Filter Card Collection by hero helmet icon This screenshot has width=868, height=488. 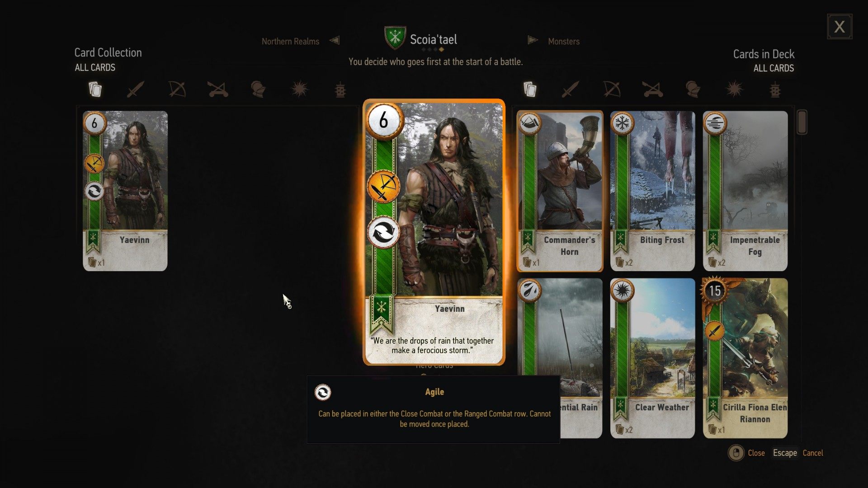[258, 89]
